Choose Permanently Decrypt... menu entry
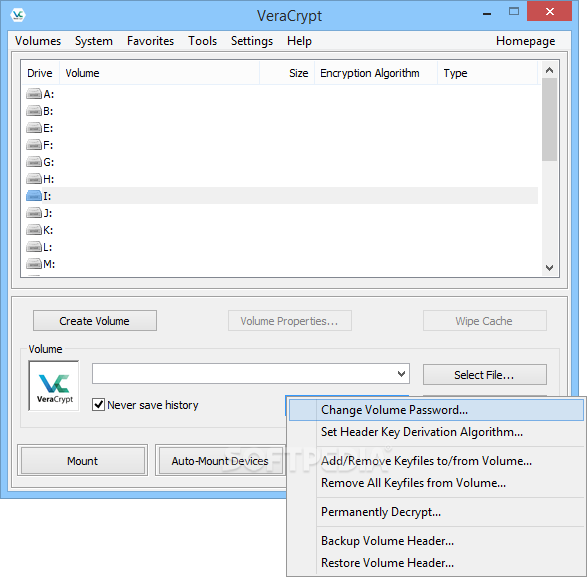 click(x=437, y=512)
